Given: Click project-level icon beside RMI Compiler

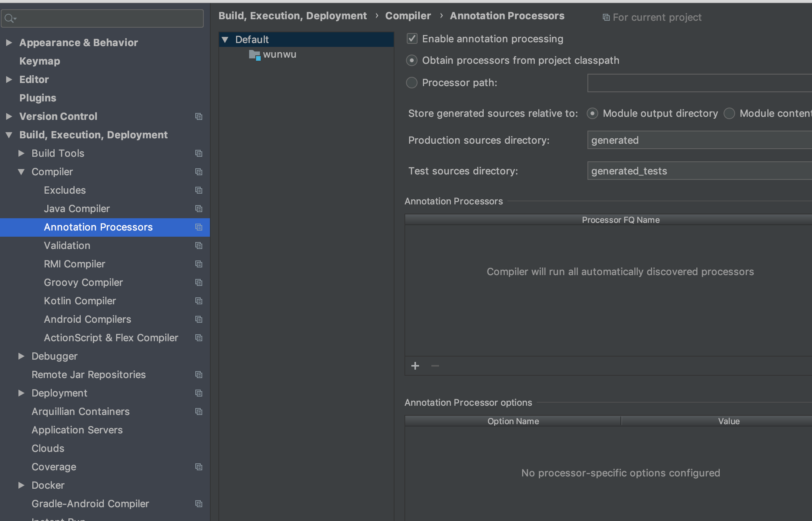Looking at the screenshot, I should point(199,264).
